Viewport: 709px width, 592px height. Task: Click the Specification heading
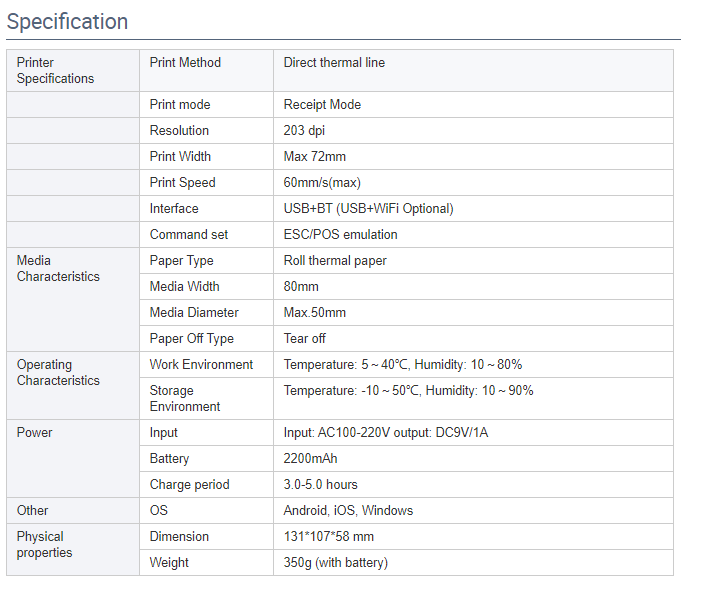pos(68,21)
